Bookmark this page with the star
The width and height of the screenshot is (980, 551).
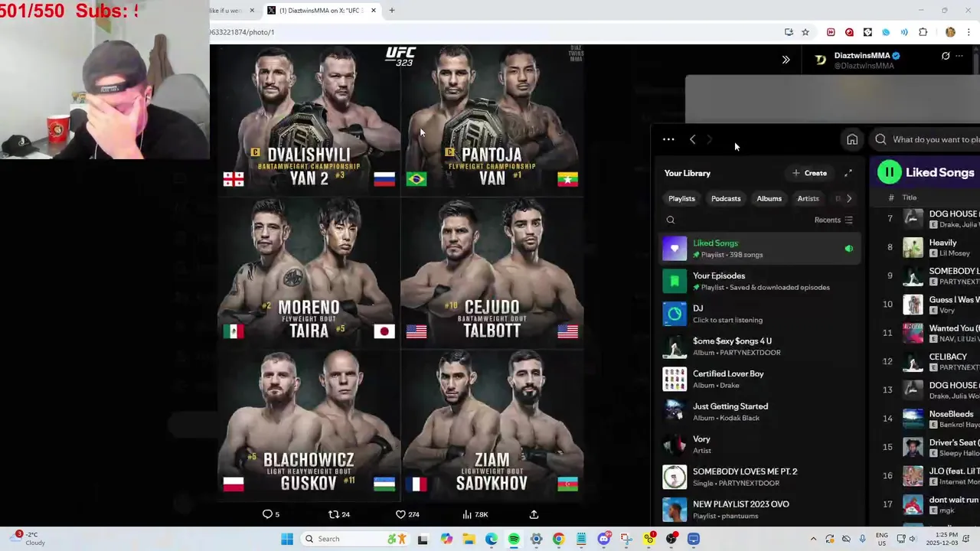[805, 32]
